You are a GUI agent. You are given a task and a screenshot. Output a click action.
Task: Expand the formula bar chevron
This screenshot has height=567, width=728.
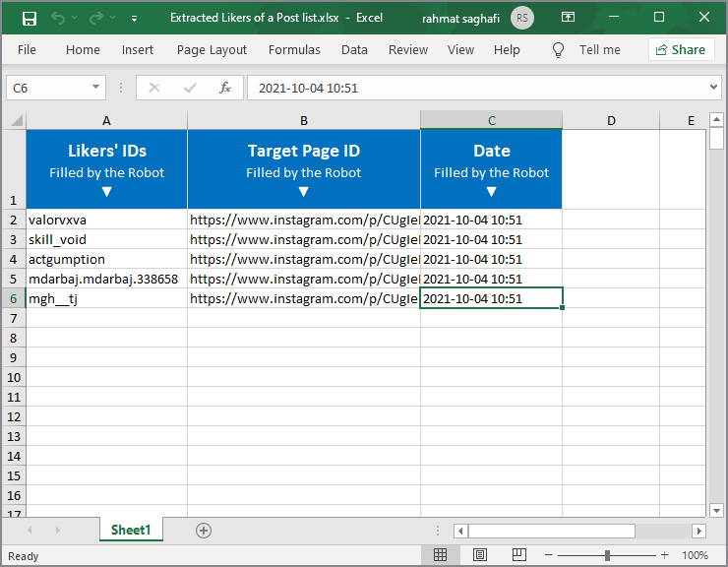pos(713,87)
